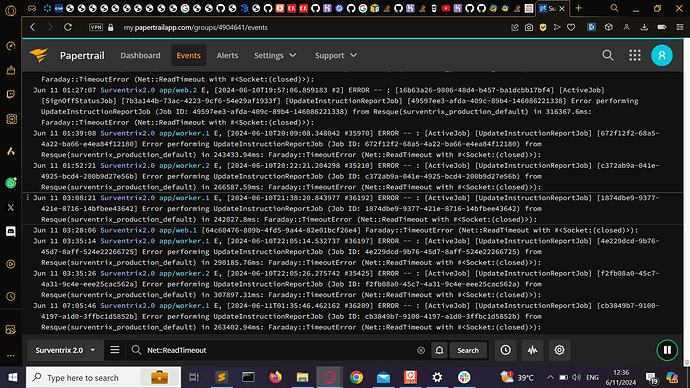This screenshot has width=690, height=388.
Task: Switch to the Alerts tab
Action: [x=227, y=55]
